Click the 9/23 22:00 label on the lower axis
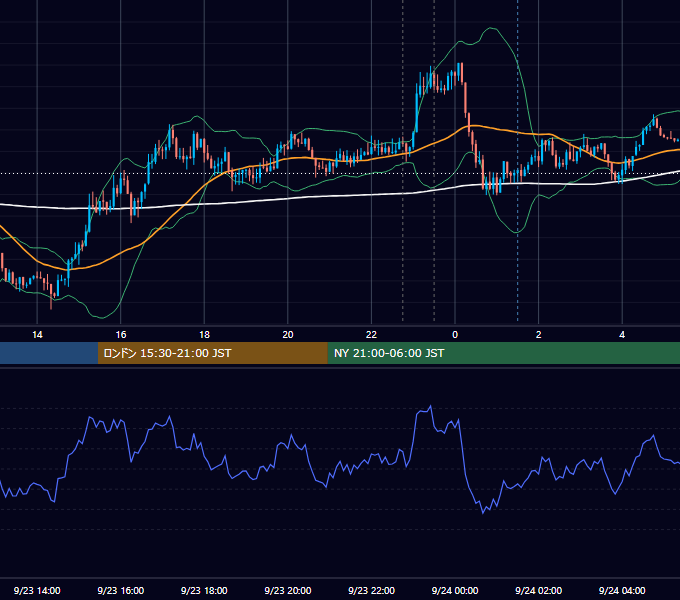Image resolution: width=680 pixels, height=600 pixels. point(371,590)
